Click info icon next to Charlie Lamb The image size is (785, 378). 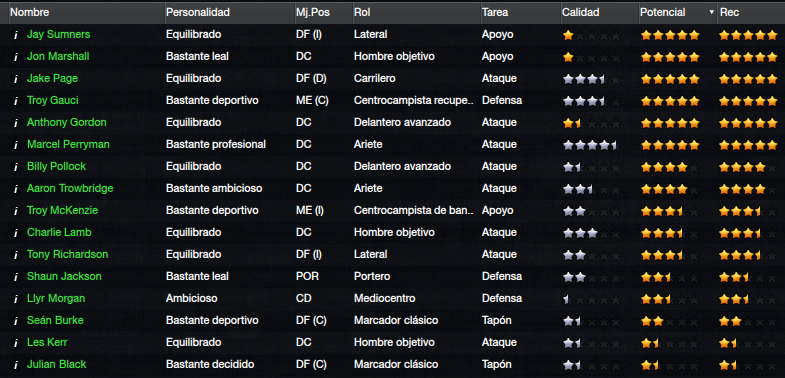coord(16,233)
